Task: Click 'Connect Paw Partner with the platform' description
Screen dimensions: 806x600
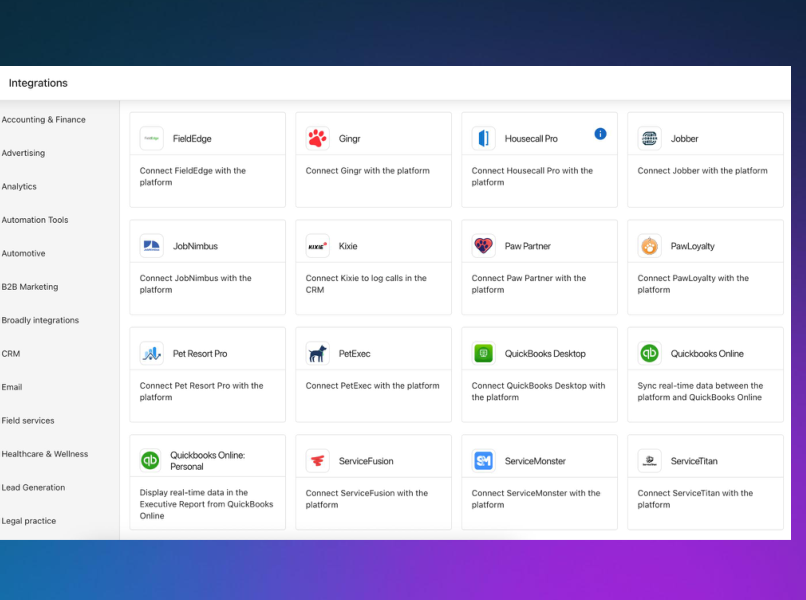Action: (528, 284)
